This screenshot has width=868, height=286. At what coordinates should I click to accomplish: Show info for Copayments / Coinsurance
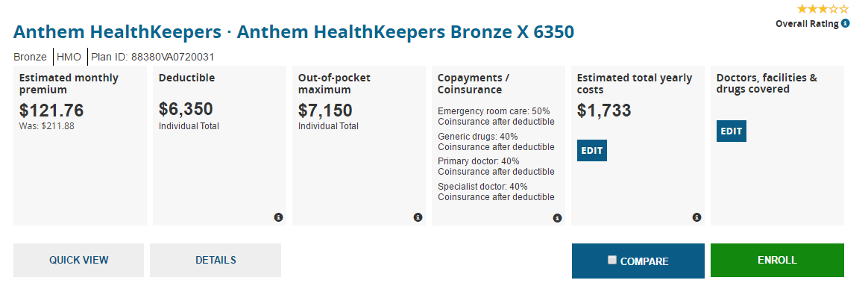point(558,218)
